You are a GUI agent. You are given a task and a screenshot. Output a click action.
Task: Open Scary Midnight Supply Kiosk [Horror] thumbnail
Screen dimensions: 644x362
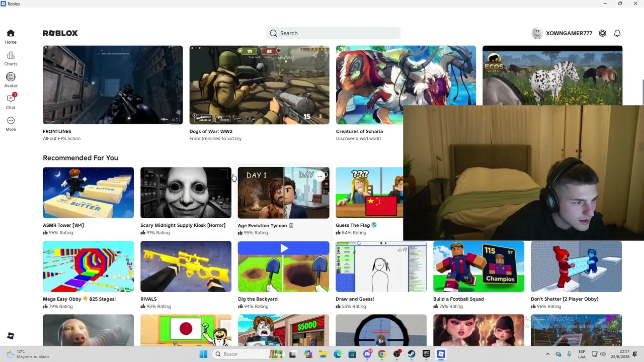click(x=186, y=193)
